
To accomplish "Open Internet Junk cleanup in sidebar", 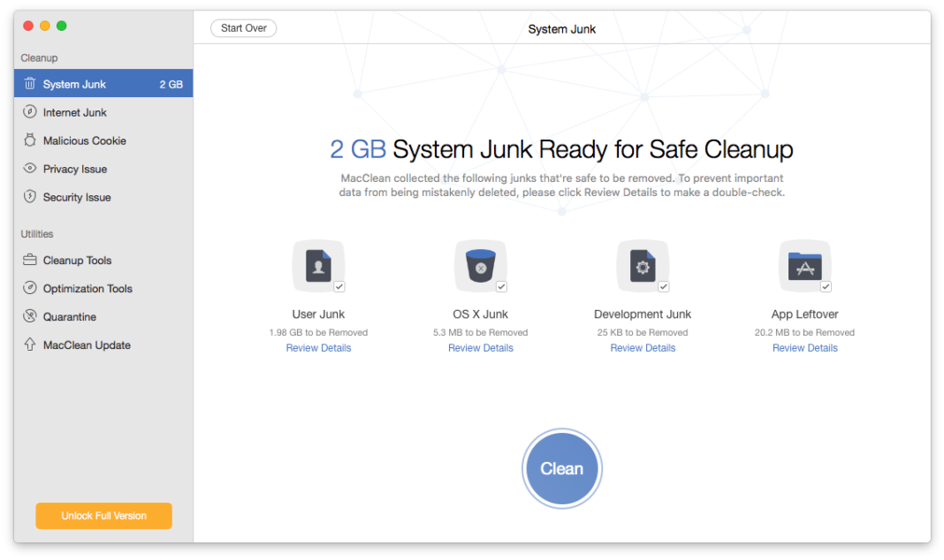I will (76, 112).
